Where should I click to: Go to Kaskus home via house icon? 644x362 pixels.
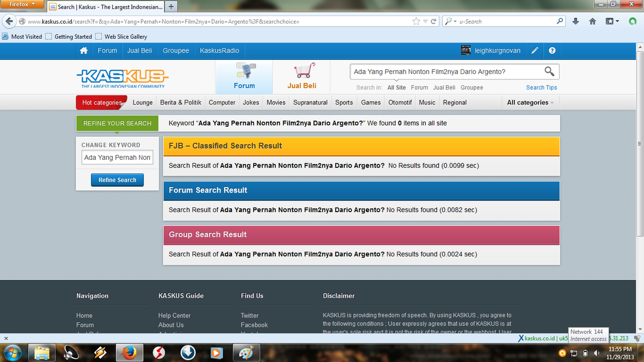84,51
